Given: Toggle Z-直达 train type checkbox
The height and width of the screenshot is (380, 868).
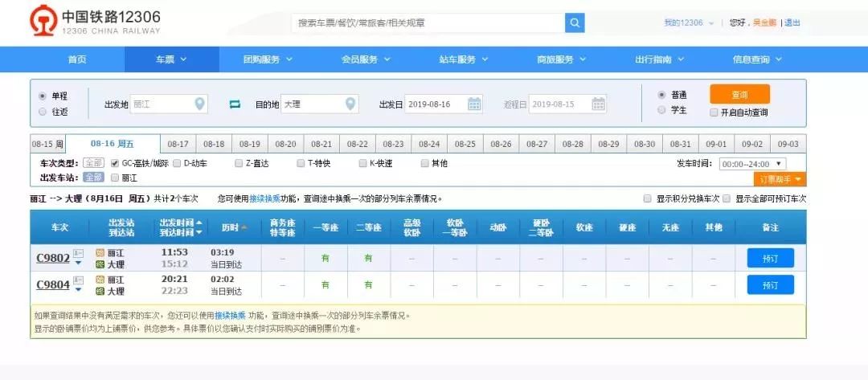Looking at the screenshot, I should pyautogui.click(x=239, y=163).
